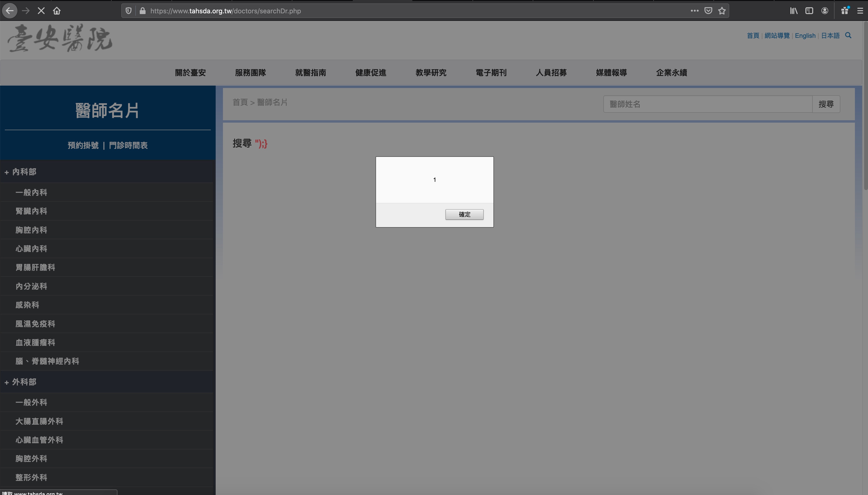This screenshot has width=868, height=495.
Task: Open the 人員招募 menu
Action: coord(551,73)
